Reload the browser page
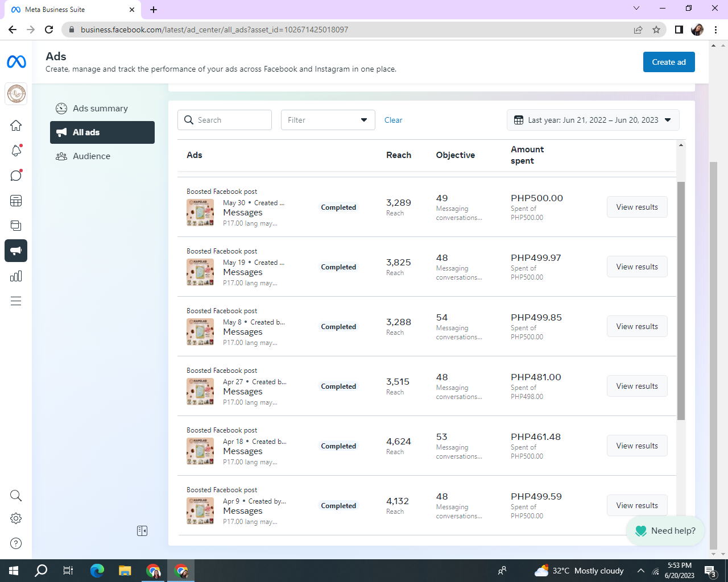The image size is (728, 582). point(49,30)
